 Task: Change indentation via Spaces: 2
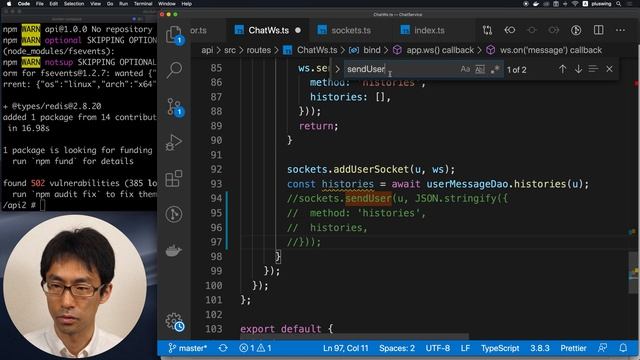coord(397,348)
